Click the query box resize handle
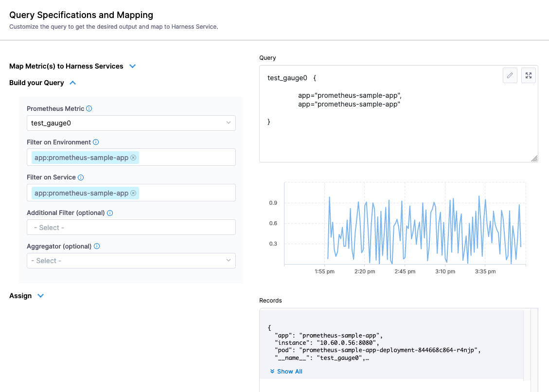 tap(534, 159)
